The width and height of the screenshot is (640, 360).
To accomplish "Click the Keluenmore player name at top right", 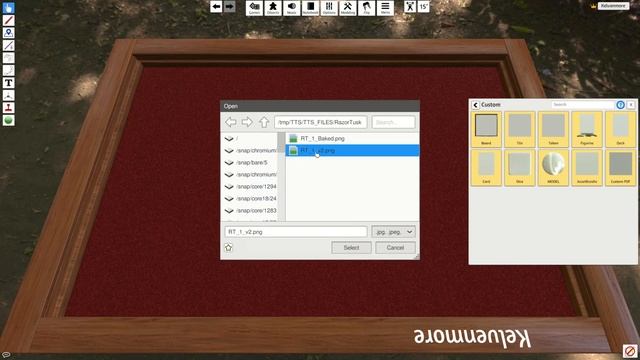I will 613,6.
